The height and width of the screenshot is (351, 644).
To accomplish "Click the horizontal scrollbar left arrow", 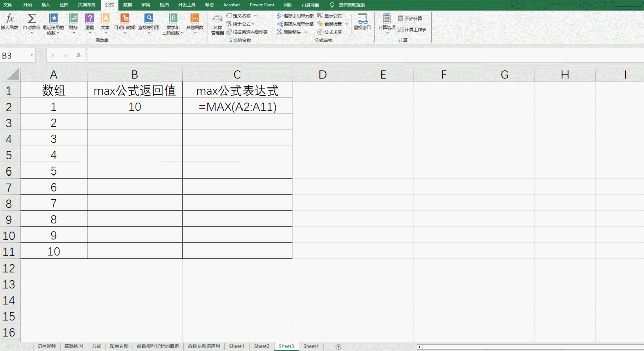I will point(419,347).
